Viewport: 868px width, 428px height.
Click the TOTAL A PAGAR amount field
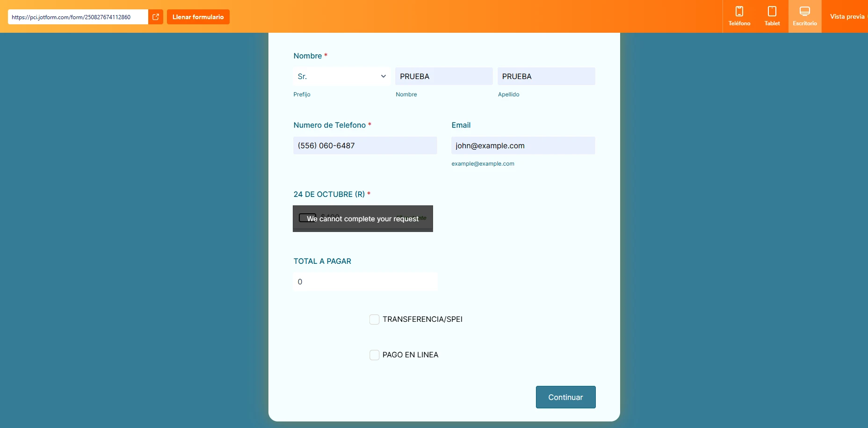coord(365,282)
